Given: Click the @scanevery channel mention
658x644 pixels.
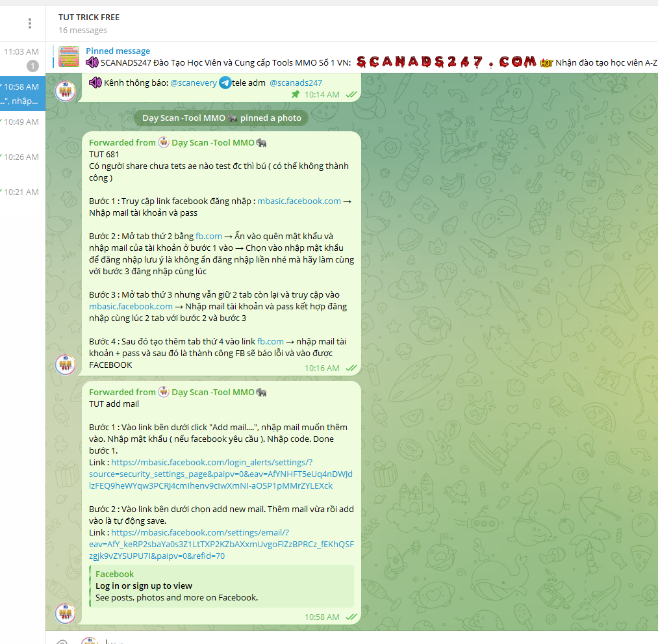Looking at the screenshot, I should tap(193, 83).
